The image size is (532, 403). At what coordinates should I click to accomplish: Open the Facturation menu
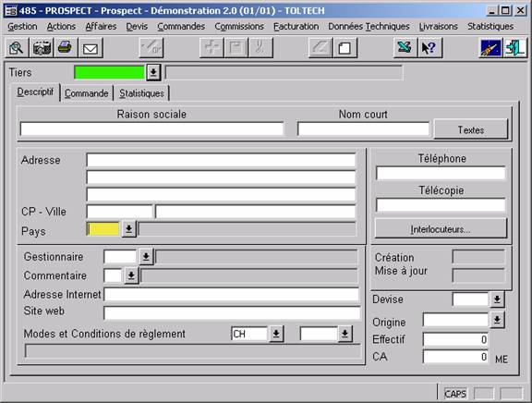pos(296,27)
